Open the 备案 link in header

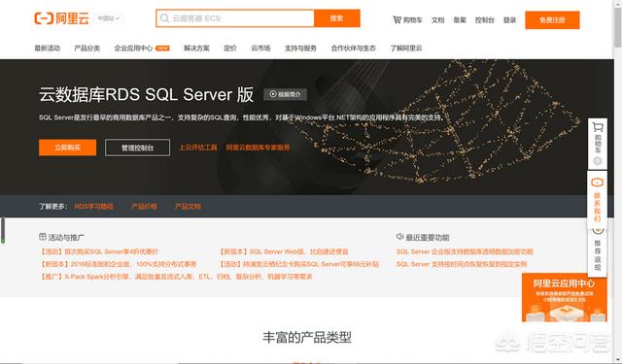tap(460, 19)
